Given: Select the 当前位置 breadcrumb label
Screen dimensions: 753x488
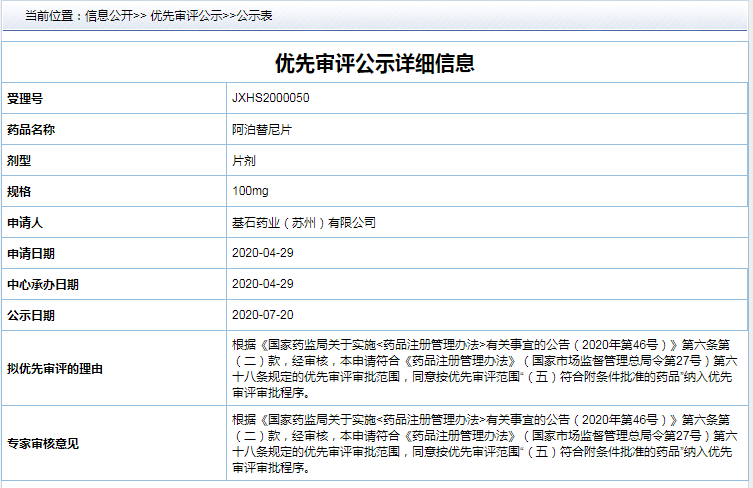Looking at the screenshot, I should click(x=49, y=16).
